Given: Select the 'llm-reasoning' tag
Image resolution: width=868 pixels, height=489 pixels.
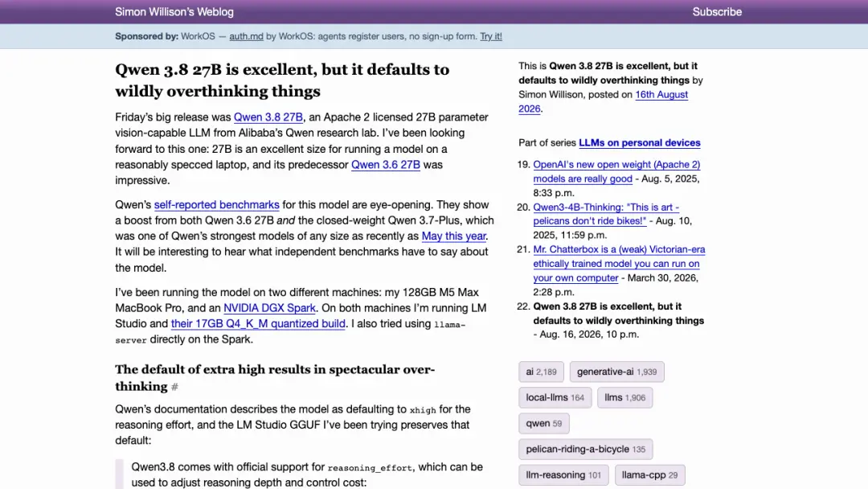Looking at the screenshot, I should pos(563,475).
